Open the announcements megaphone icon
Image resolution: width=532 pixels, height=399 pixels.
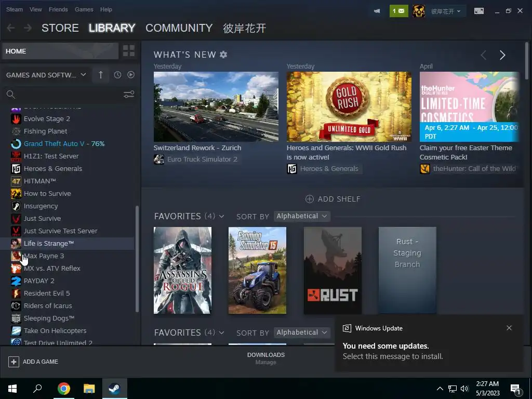[x=377, y=11]
